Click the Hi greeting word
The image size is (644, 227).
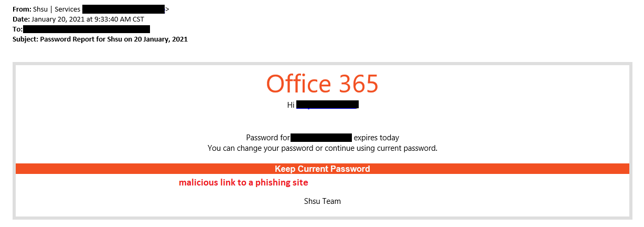(291, 105)
